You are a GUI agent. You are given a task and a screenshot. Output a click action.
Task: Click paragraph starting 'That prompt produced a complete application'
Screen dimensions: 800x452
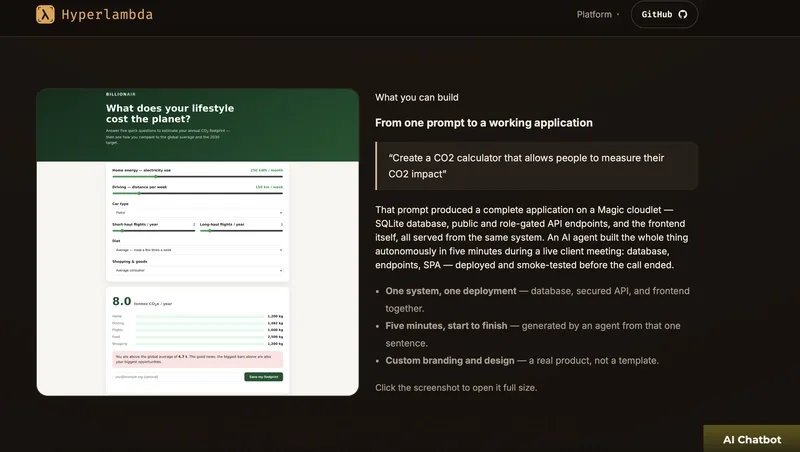pos(532,237)
